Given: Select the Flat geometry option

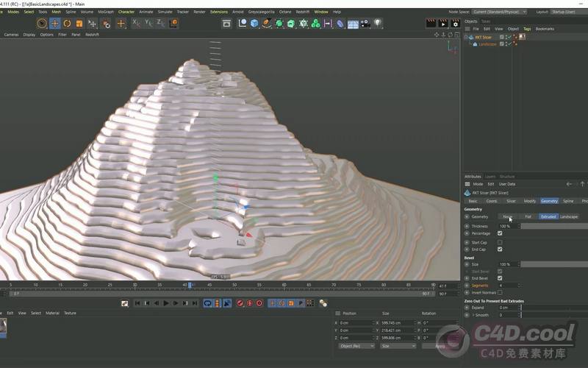Looking at the screenshot, I should point(528,216).
